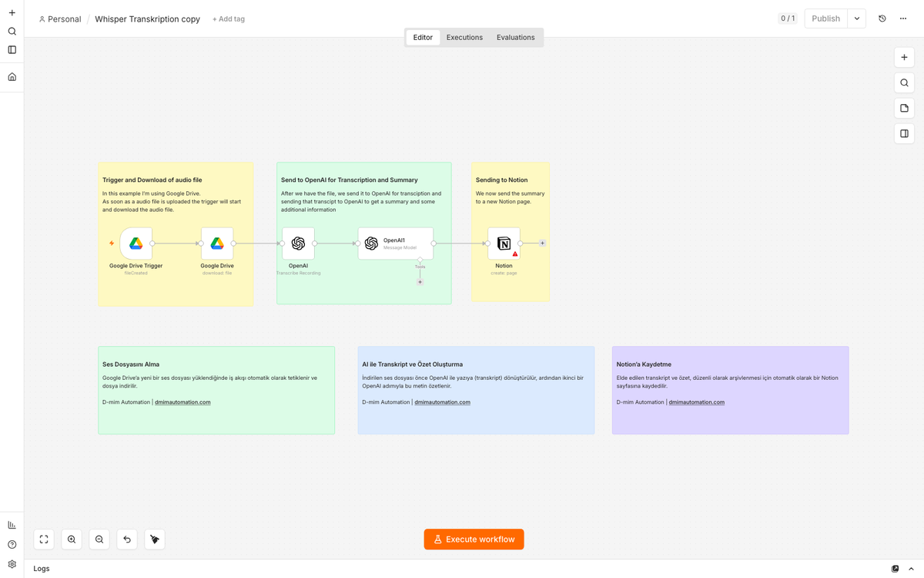Click Add tag link

pyautogui.click(x=229, y=18)
